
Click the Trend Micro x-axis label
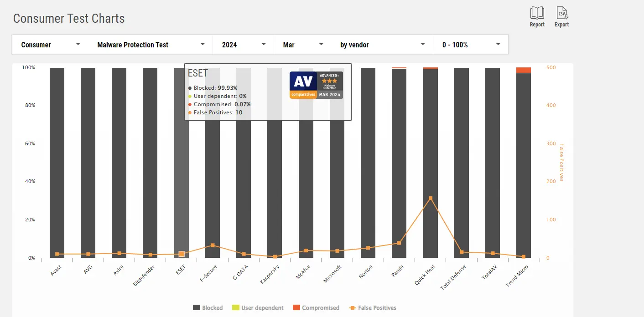pyautogui.click(x=517, y=276)
